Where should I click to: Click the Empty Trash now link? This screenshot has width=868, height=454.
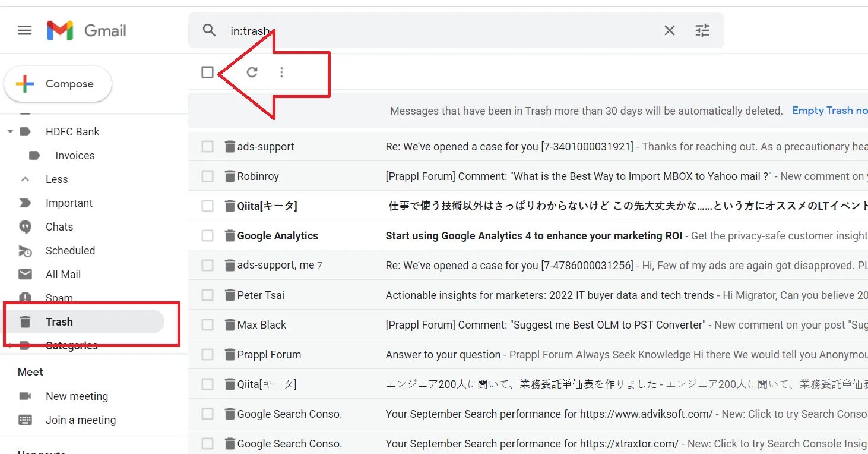(x=830, y=111)
